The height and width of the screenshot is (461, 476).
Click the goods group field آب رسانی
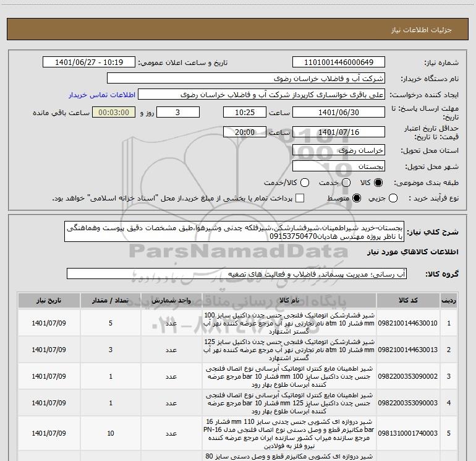(x=237, y=274)
